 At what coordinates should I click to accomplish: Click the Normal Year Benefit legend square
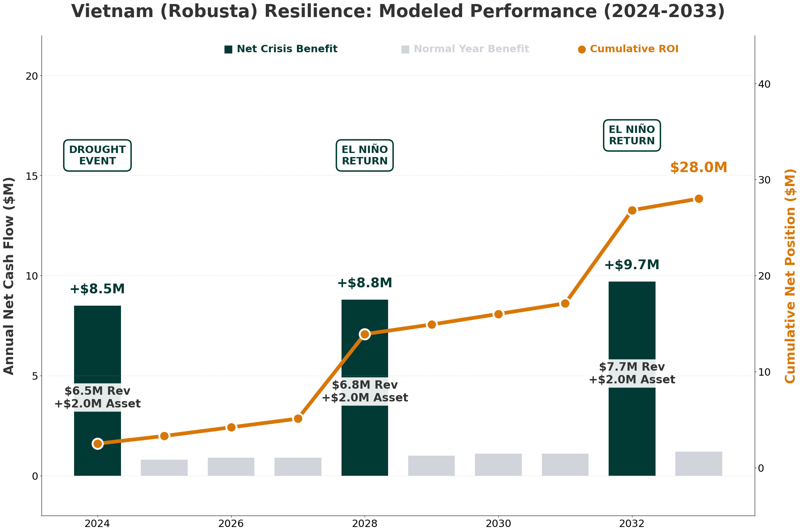click(x=405, y=50)
